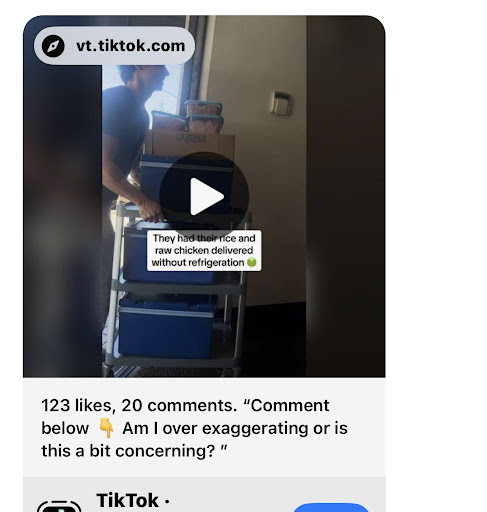
Task: Tap the pointing-down hand emoji
Action: (x=106, y=428)
